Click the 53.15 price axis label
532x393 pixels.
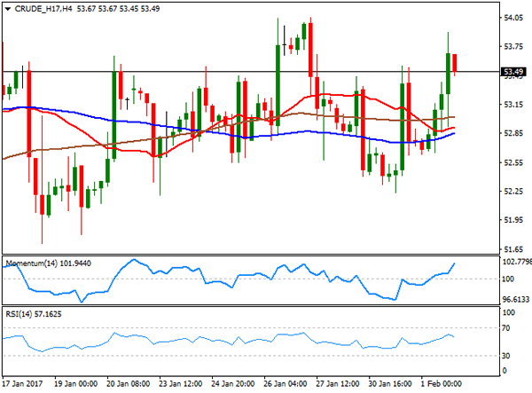[x=513, y=105]
